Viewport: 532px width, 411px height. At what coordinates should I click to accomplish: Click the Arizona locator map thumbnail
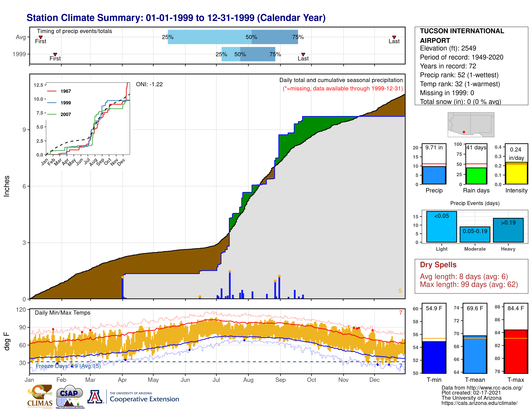coord(471,124)
